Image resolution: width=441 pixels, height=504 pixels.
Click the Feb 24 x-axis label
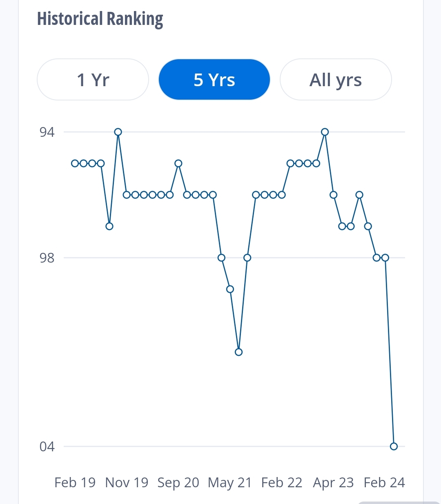pos(384,482)
